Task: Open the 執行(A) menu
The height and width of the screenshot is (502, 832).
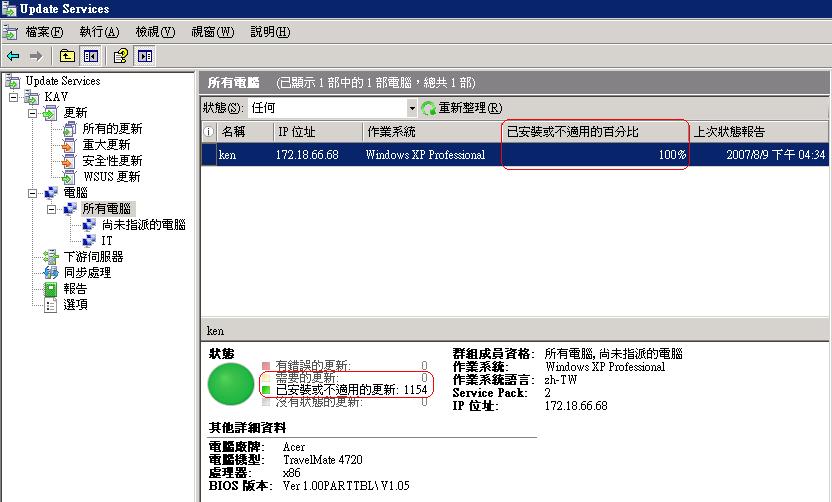Action: point(100,32)
